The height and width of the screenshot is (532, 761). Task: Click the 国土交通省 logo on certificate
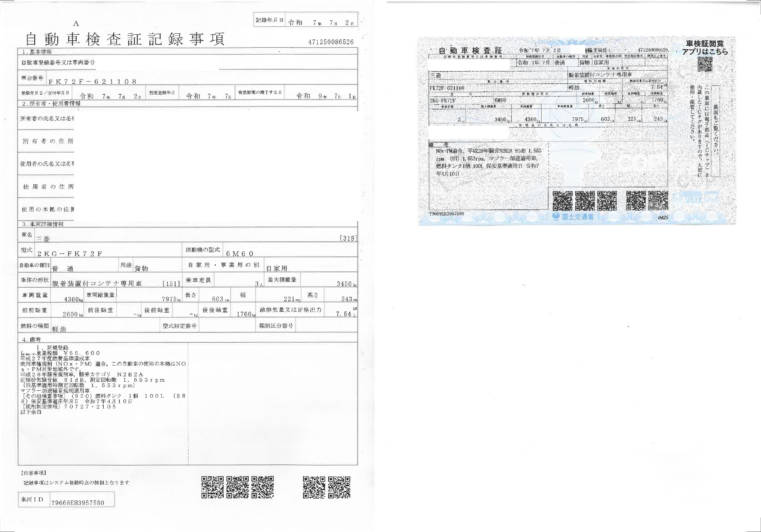[572, 217]
